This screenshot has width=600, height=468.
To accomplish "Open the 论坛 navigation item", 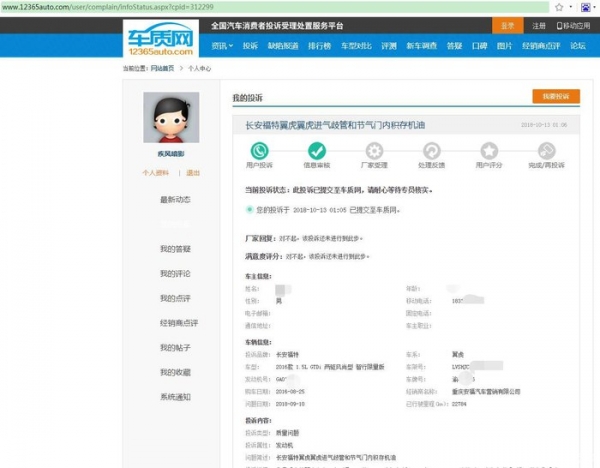I will [x=578, y=46].
